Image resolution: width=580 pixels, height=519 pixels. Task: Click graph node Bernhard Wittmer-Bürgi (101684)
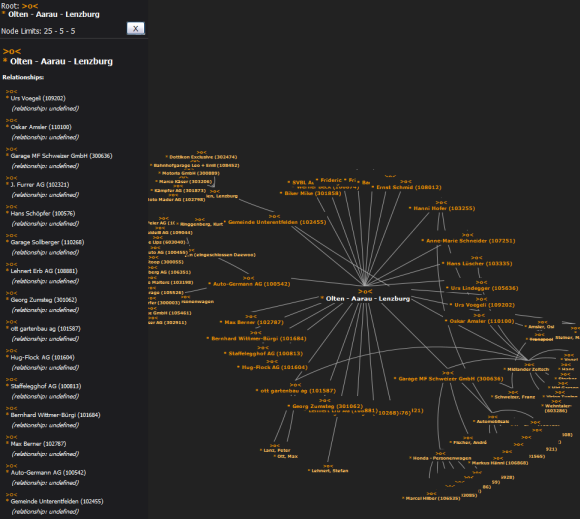(259, 338)
